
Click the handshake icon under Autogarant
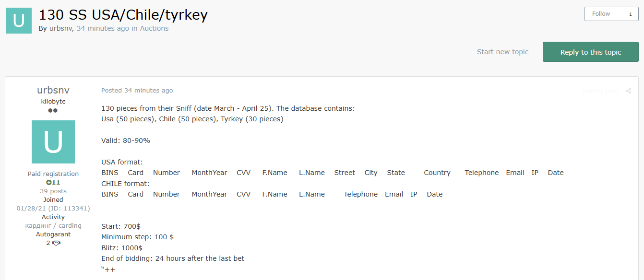pos(56,243)
